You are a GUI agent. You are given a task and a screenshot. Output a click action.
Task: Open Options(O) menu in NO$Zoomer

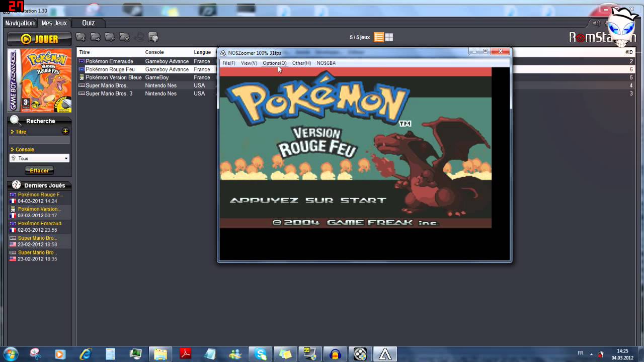point(275,63)
